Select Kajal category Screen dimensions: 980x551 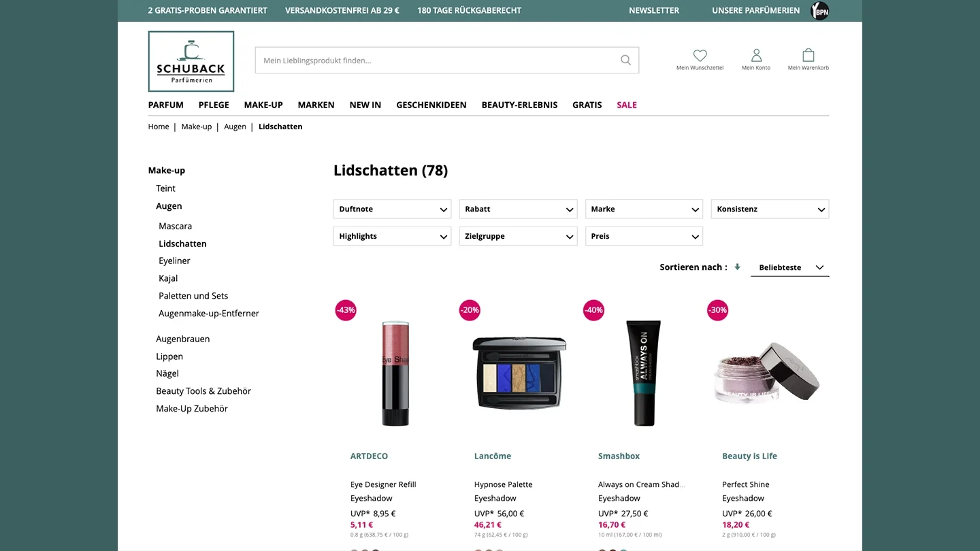[168, 278]
